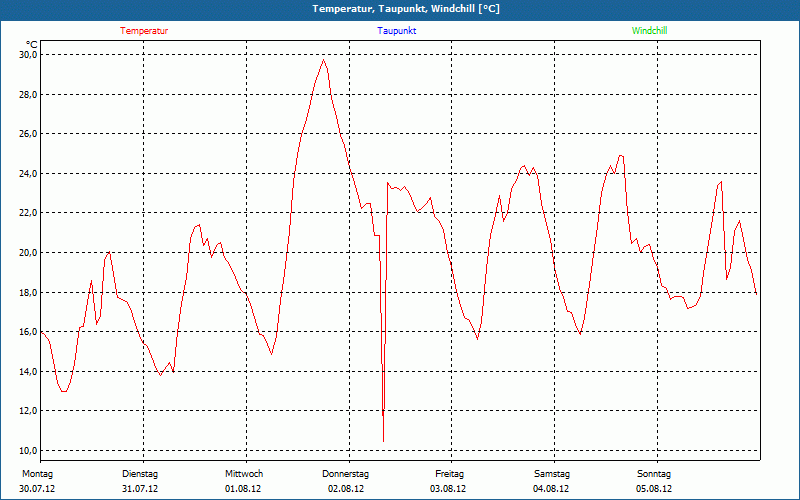
Task: Select the 30,0 y-axis value
Action: click(28, 55)
